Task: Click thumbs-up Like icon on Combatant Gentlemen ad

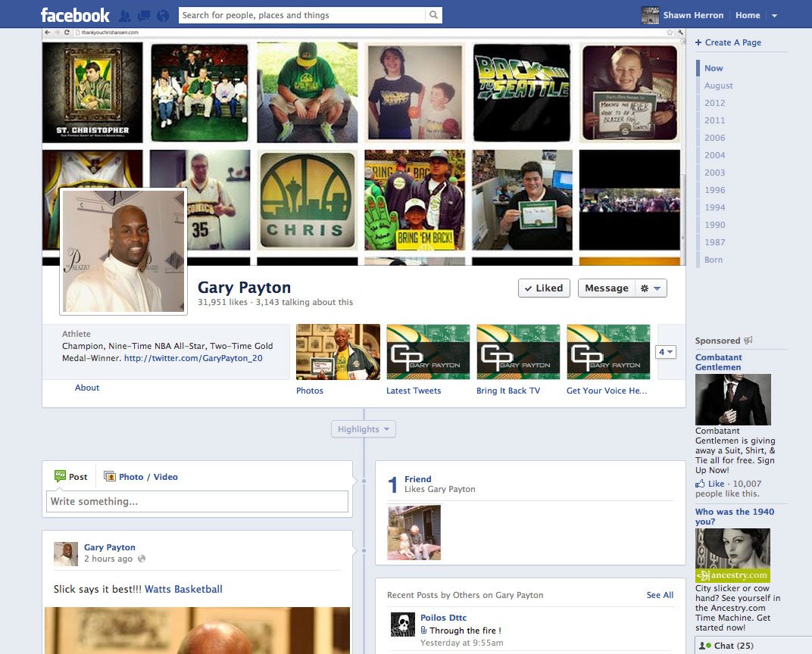Action: coord(700,484)
